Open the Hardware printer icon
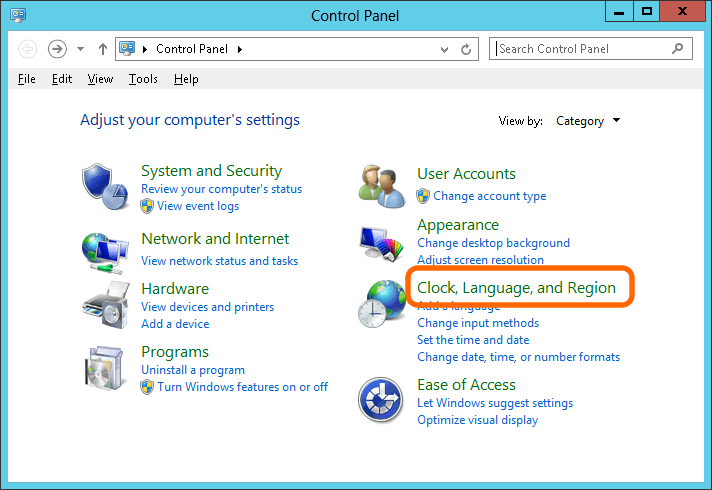This screenshot has height=490, width=712. point(105,305)
